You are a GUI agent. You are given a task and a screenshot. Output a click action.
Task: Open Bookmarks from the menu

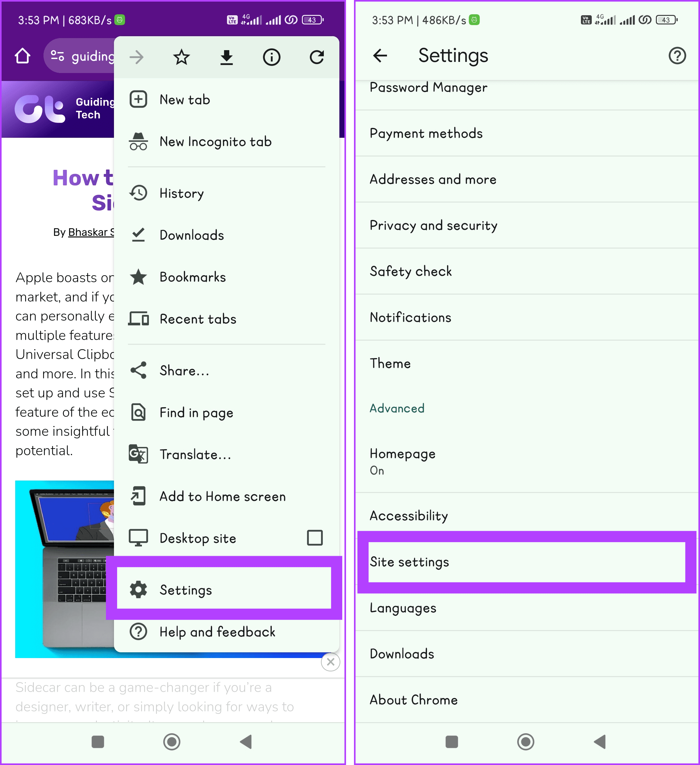click(226, 277)
